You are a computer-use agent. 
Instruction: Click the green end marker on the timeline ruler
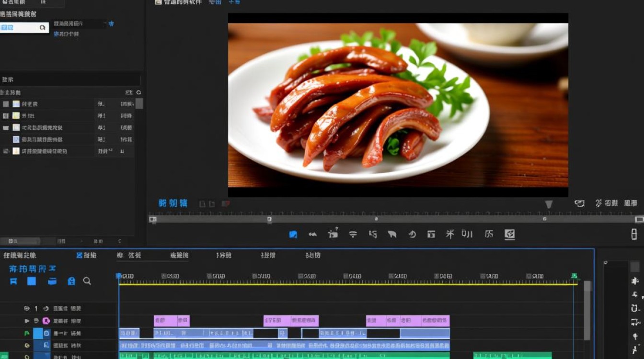574,276
